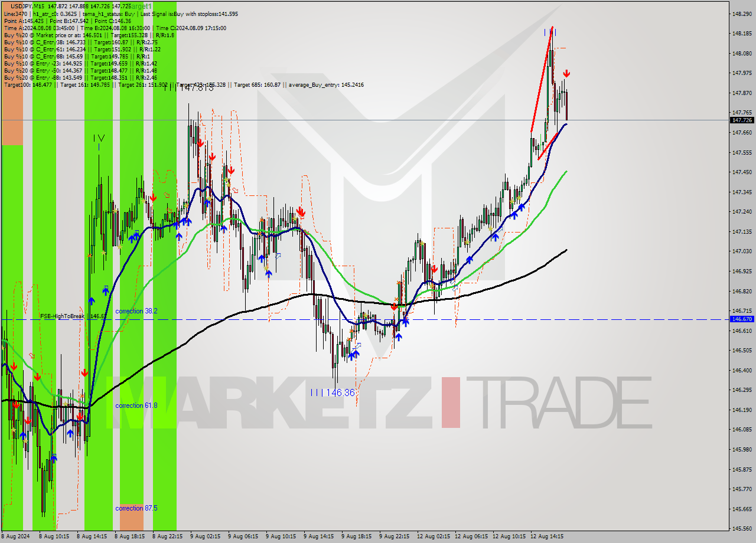
Task: Click the '9 Aug 22:15' time axis label
Action: coord(394,537)
